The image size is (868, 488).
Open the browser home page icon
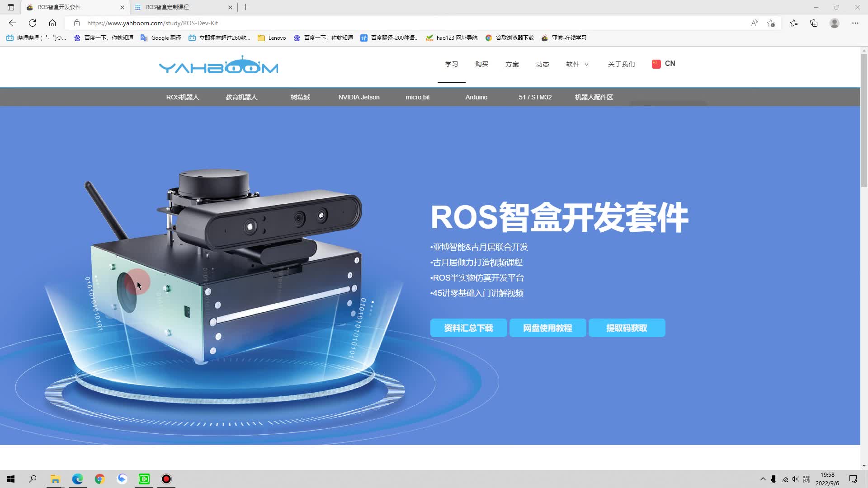pyautogui.click(x=52, y=23)
